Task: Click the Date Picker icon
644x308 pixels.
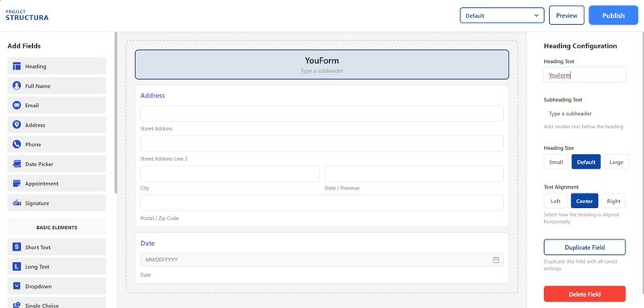Action: 16,164
